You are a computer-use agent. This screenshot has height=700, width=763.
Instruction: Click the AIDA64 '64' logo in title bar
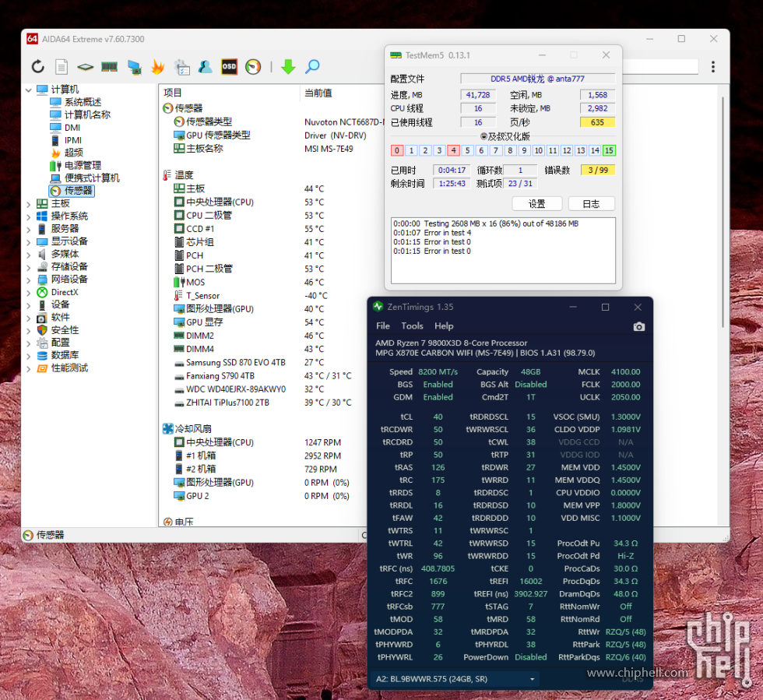click(x=32, y=39)
